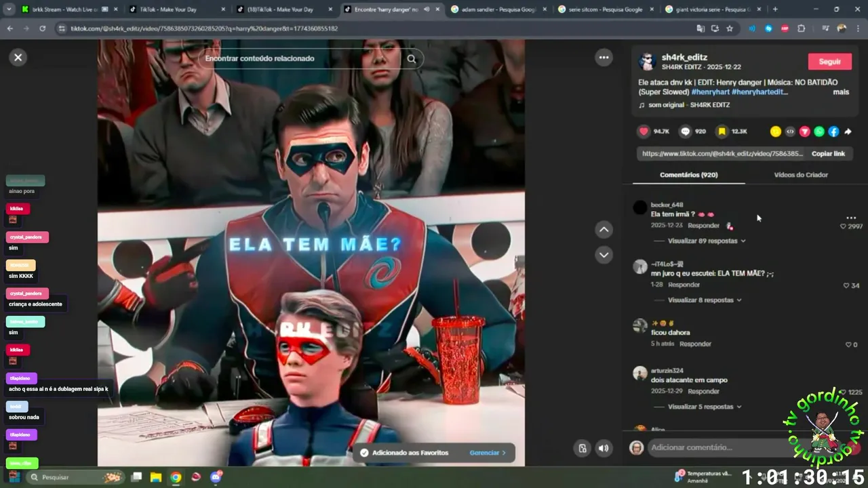Like becker_648's comment with 2997 likes
This screenshot has height=488, width=868.
point(844,226)
